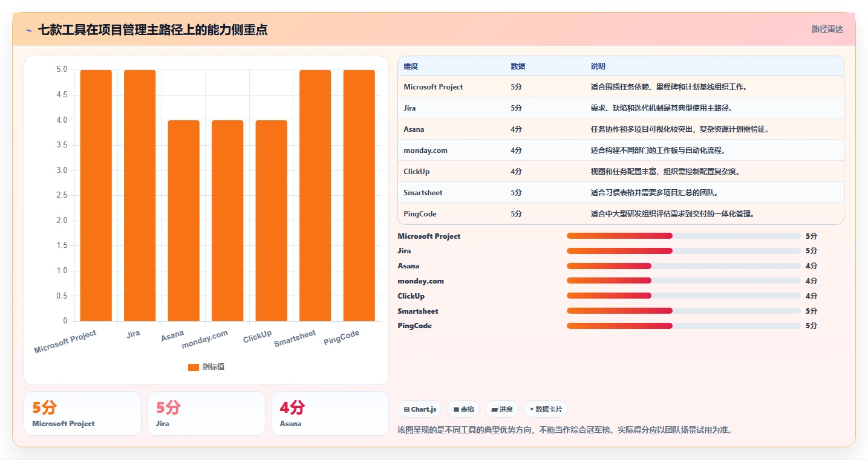Click the monday.com progress bar
Image resolution: width=868 pixels, height=460 pixels.
684,280
